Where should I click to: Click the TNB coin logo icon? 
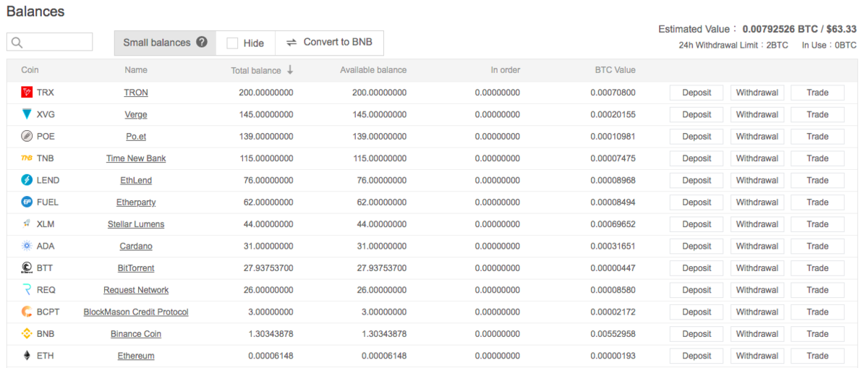click(x=27, y=158)
